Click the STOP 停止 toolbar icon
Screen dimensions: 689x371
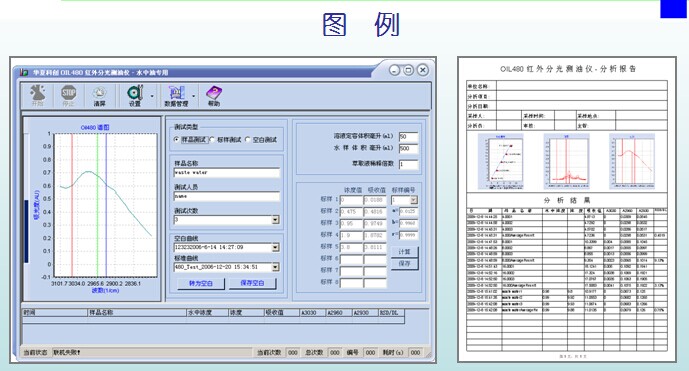69,96
